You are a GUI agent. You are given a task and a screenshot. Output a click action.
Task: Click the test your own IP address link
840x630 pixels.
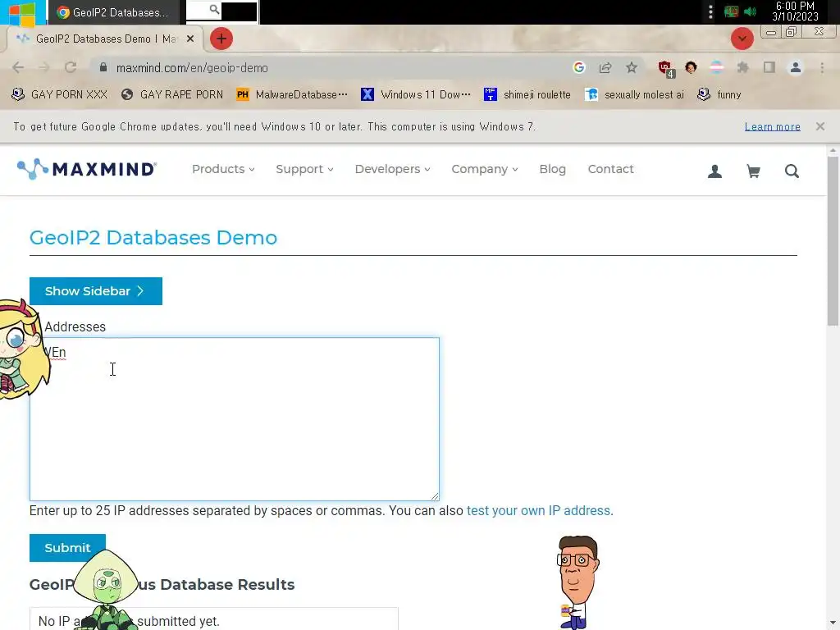coord(538,510)
